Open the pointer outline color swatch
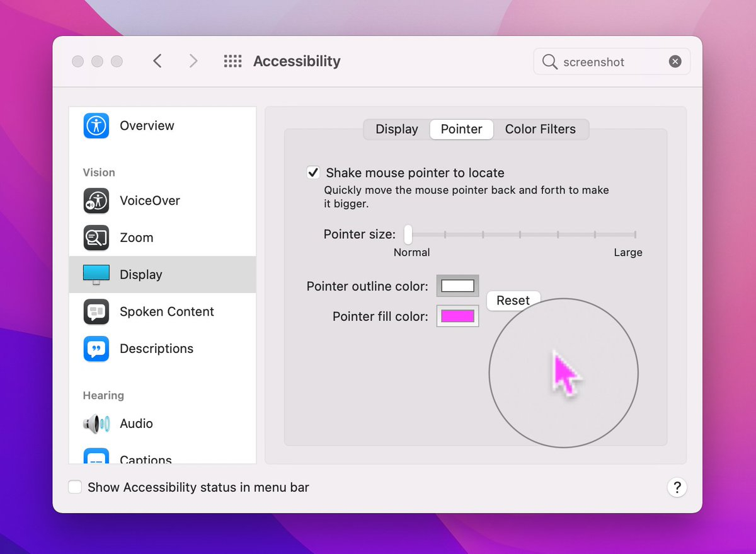 [x=457, y=286]
